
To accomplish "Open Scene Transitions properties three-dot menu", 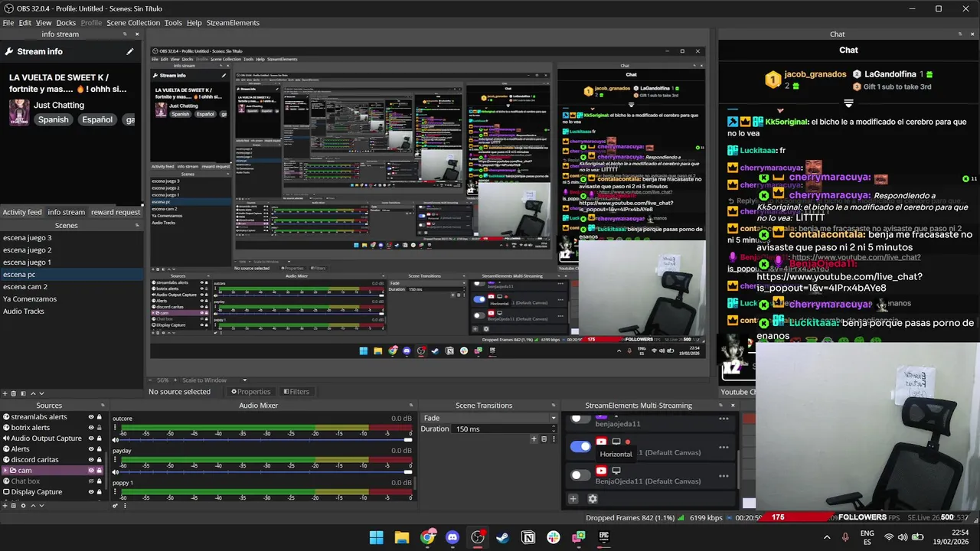I will 554,439.
